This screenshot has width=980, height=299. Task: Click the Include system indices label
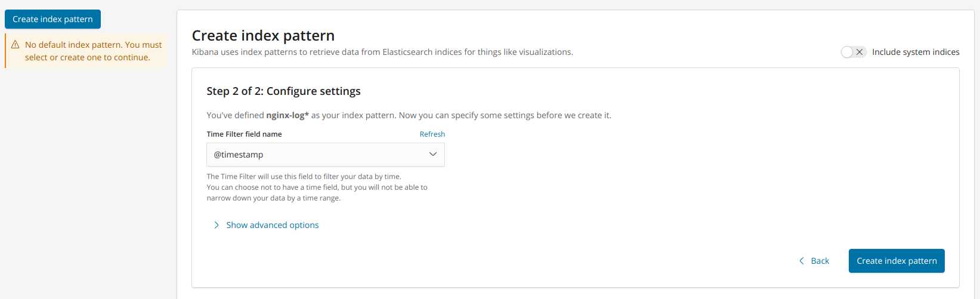(916, 52)
